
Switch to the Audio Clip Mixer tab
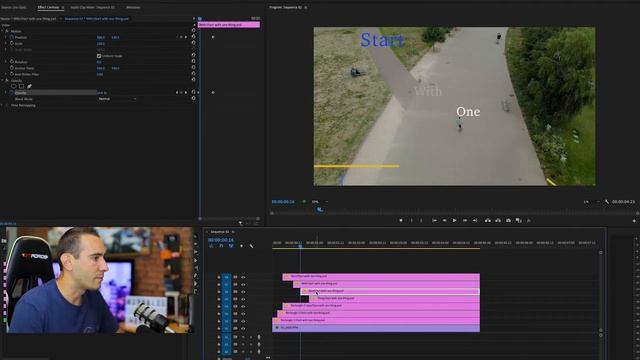93,7
